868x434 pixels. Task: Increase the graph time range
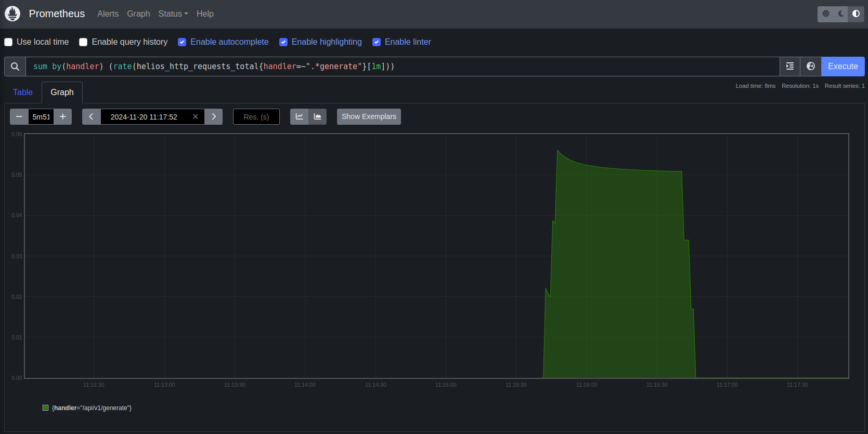pos(63,117)
